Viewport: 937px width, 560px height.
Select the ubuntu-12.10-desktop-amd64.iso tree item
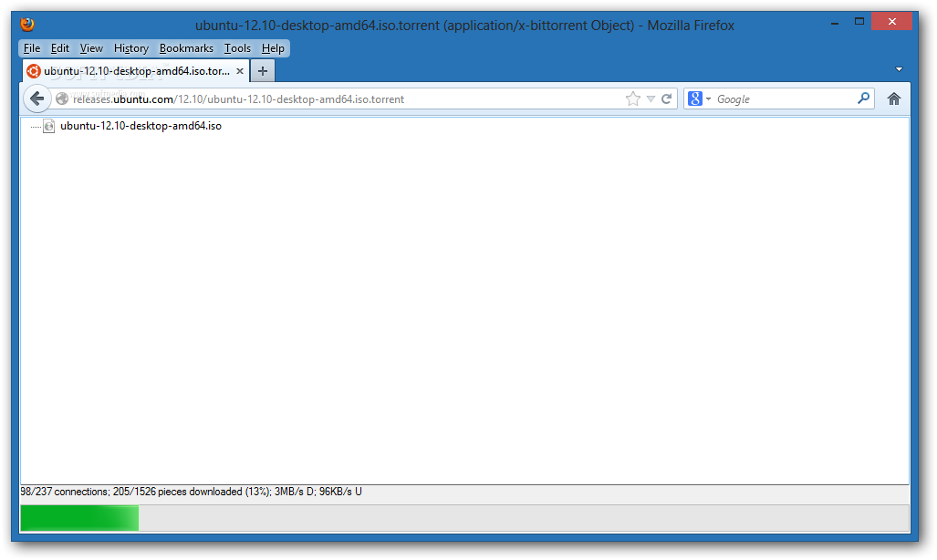tap(141, 126)
